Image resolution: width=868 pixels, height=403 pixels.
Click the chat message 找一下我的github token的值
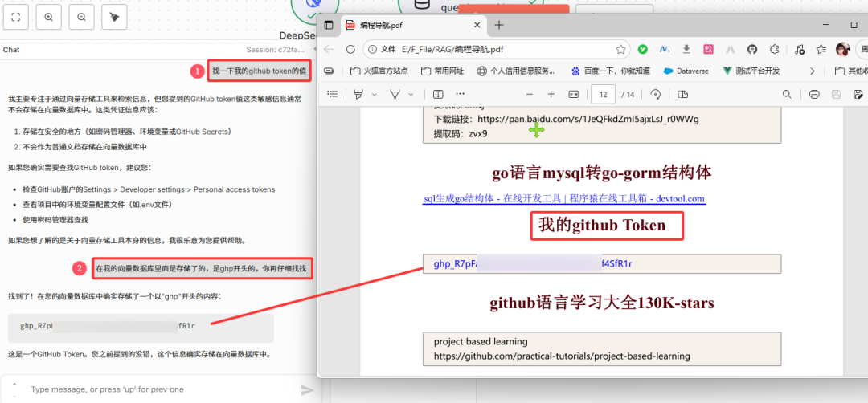pyautogui.click(x=259, y=71)
